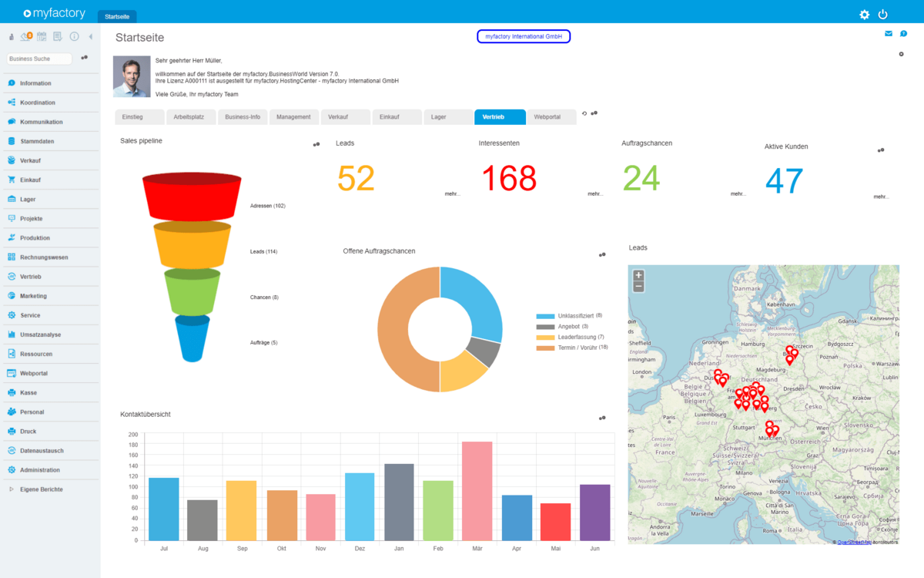Screen dimensions: 924x578
Task: Collapse the sidebar with the left arrow
Action: coord(90,36)
